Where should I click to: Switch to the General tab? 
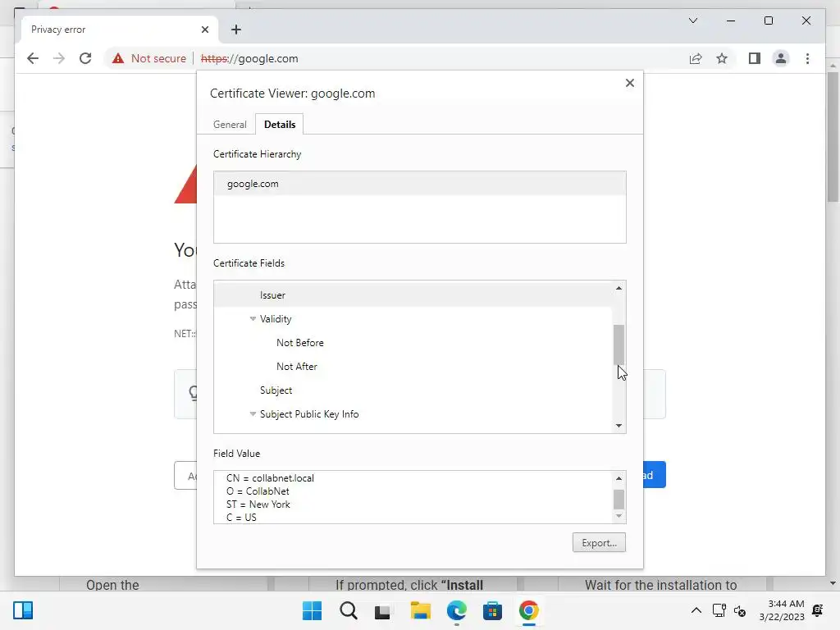tap(230, 125)
